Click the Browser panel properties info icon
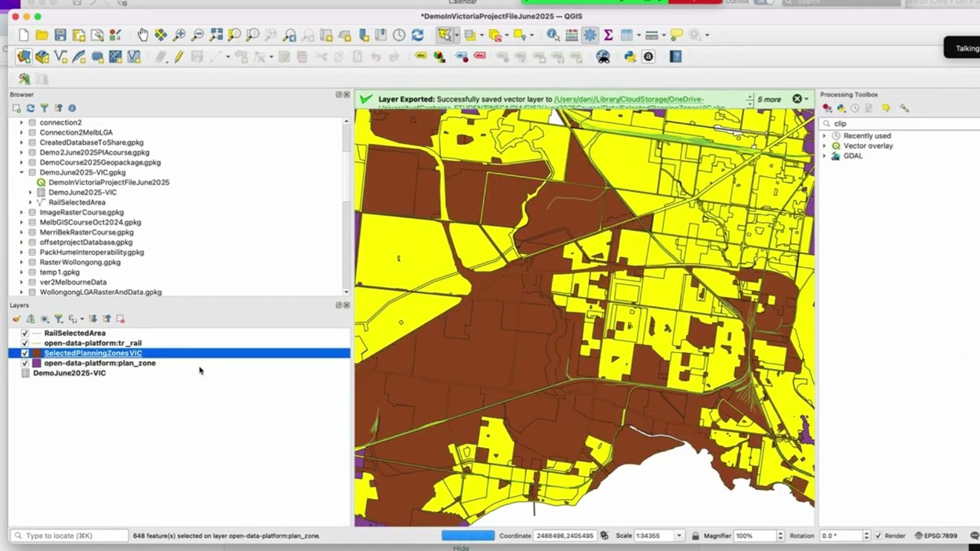Viewport: 980px width, 551px height. tap(72, 109)
